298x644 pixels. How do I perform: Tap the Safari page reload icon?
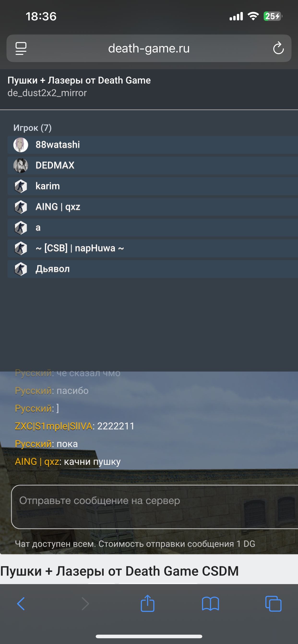(278, 48)
